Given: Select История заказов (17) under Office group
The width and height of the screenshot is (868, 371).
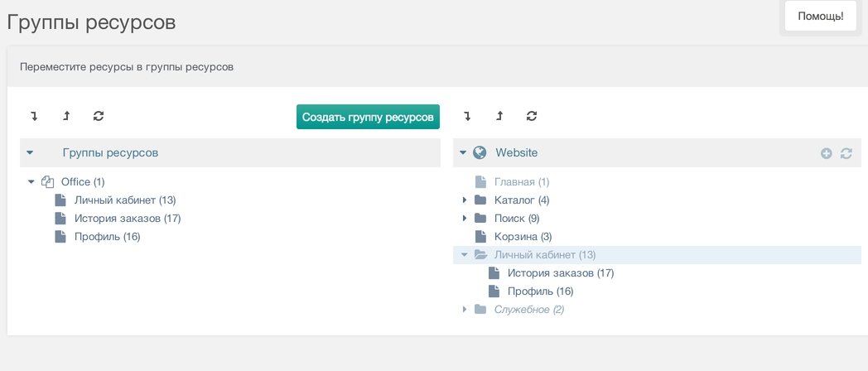Looking at the screenshot, I should (128, 218).
